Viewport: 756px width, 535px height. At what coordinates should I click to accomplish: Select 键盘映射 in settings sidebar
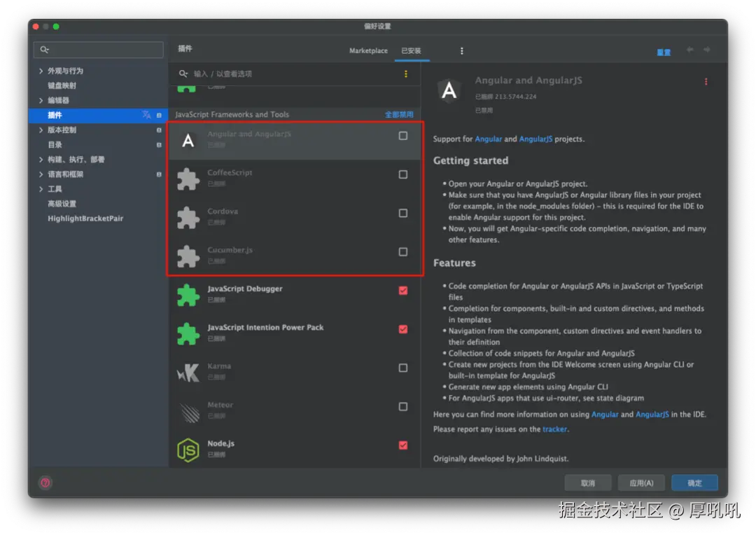[62, 85]
